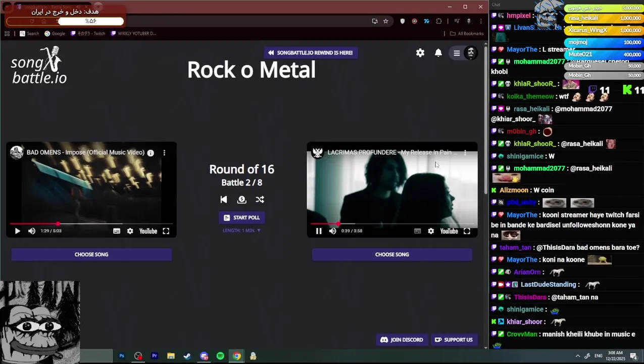Open settings of the LACRIMAS PROFUNDERE player
The image size is (644, 364).
(x=431, y=231)
